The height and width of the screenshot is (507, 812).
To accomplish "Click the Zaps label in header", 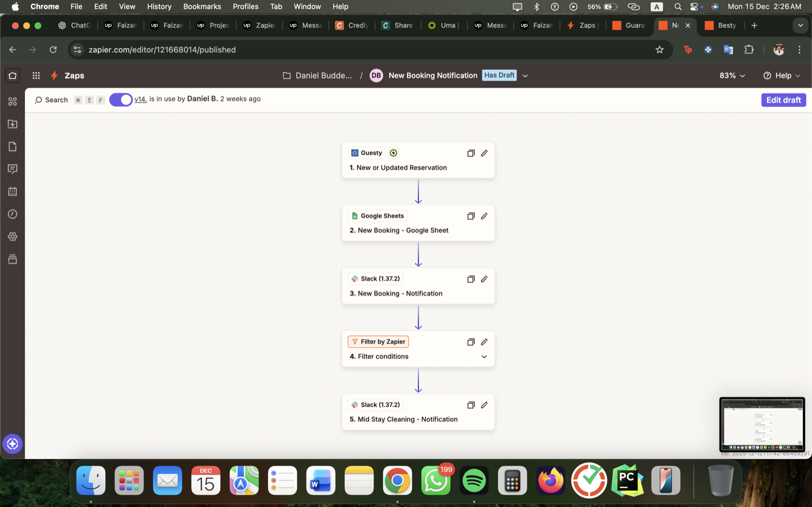I will click(x=74, y=76).
